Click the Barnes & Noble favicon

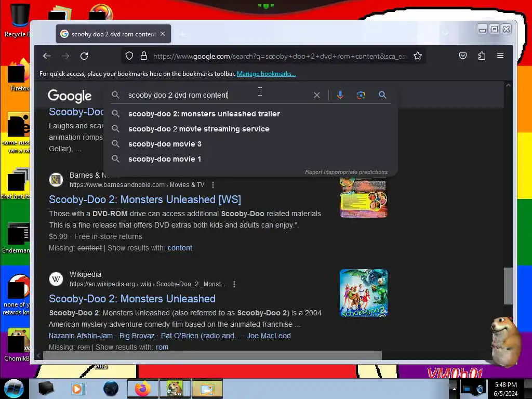tap(56, 180)
